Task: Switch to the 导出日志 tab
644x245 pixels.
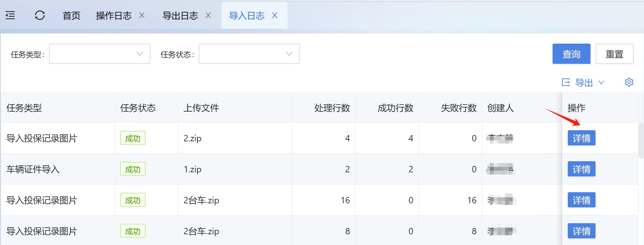Action: (180, 15)
